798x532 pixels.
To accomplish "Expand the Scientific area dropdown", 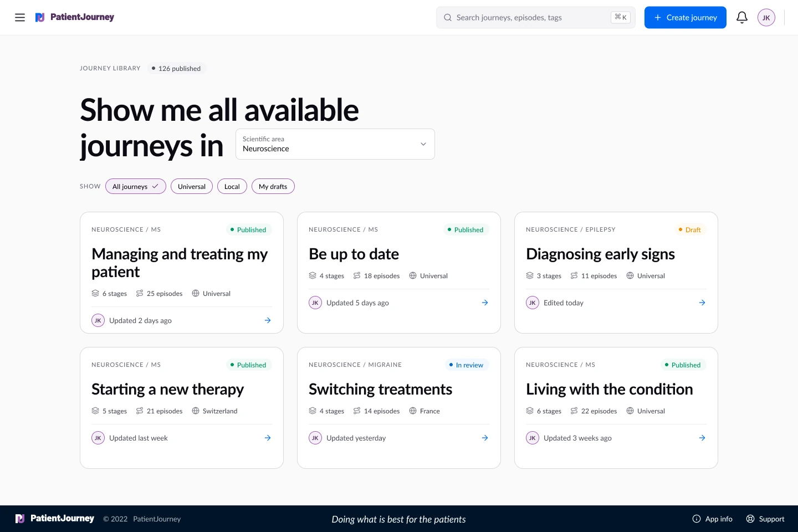I will [x=335, y=144].
